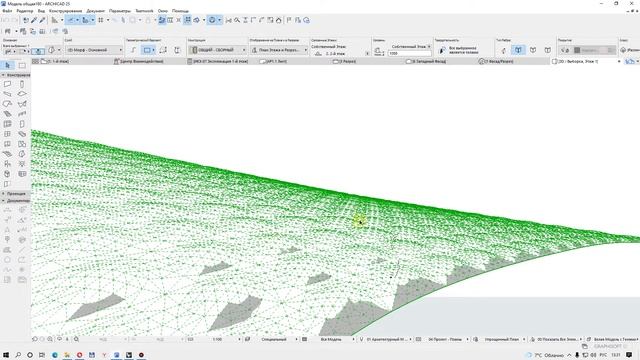Select the Shell tool in the toolbox
This screenshot has height=360, width=640.
coord(22,104)
